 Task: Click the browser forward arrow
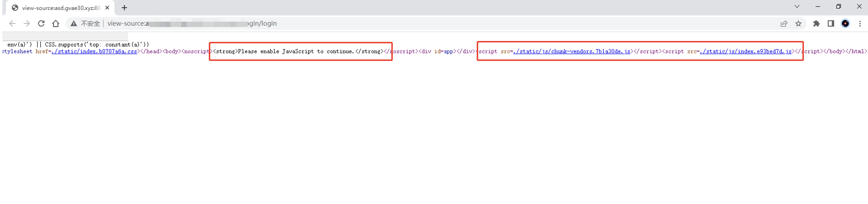pyautogui.click(x=27, y=24)
